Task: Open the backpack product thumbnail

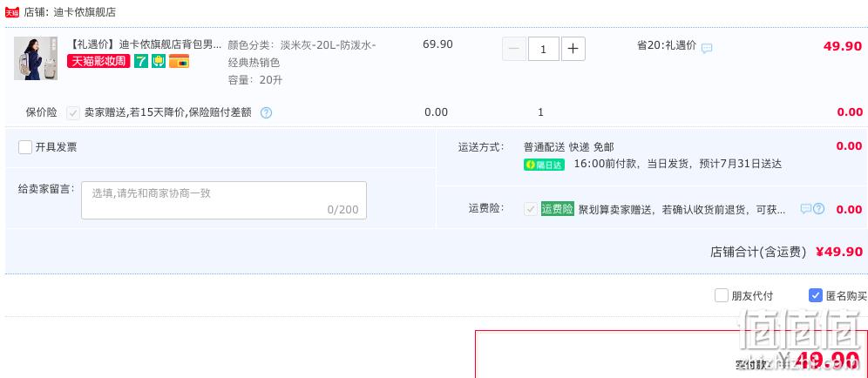Action: click(36, 58)
